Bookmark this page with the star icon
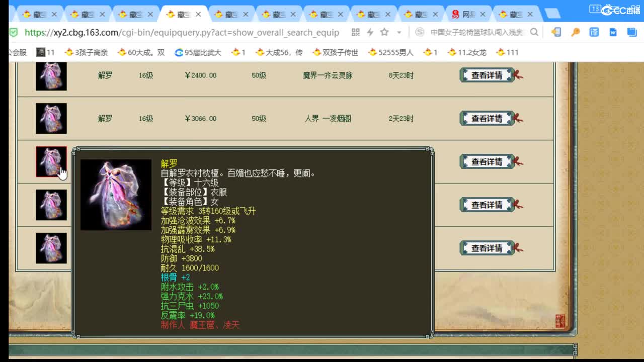 [384, 32]
